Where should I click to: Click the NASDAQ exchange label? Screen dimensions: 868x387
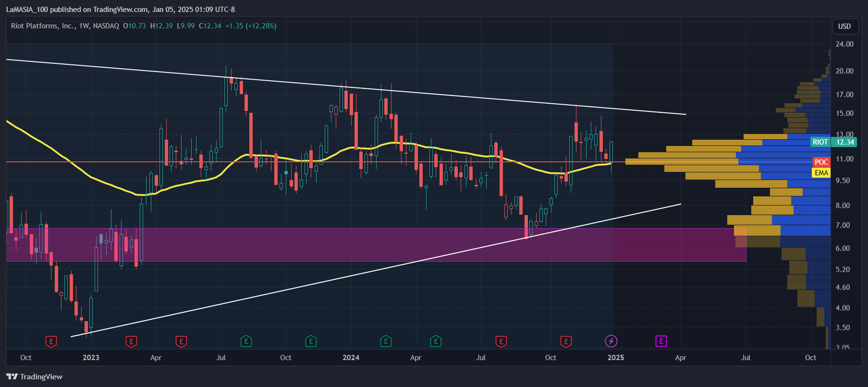106,26
